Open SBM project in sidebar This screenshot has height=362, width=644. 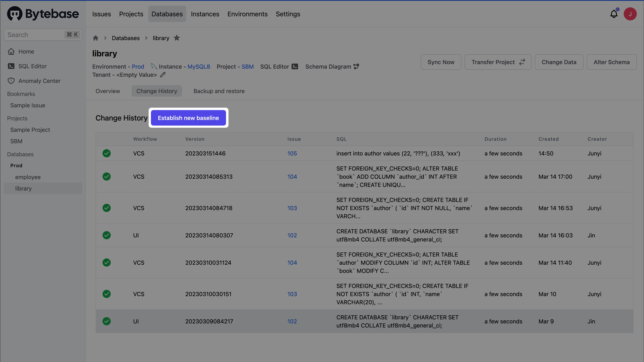[x=16, y=141]
